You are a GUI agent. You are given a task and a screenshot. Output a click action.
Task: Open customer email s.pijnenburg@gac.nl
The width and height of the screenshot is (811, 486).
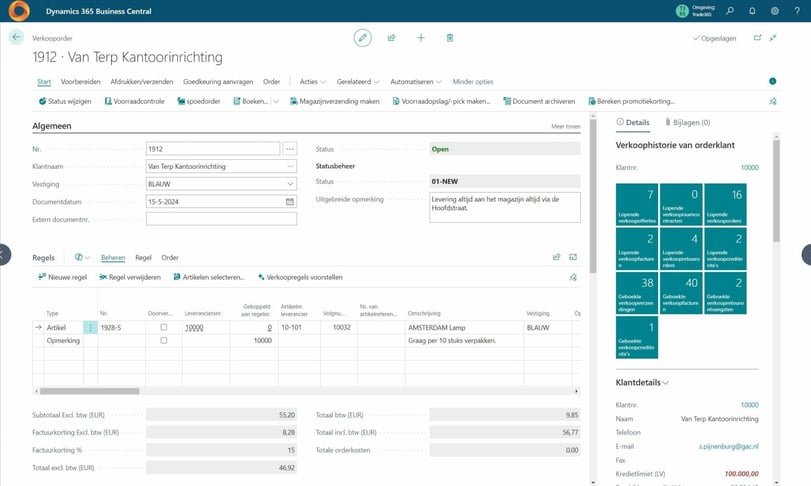tap(728, 446)
